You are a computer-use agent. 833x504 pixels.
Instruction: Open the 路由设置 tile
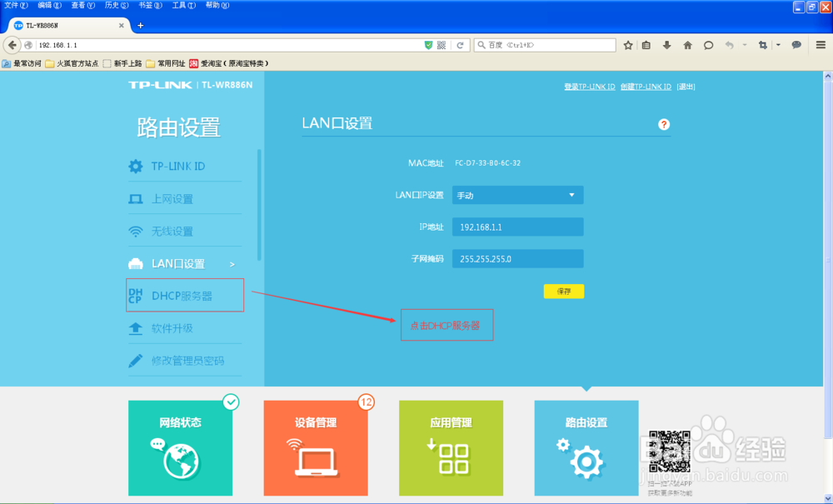586,447
